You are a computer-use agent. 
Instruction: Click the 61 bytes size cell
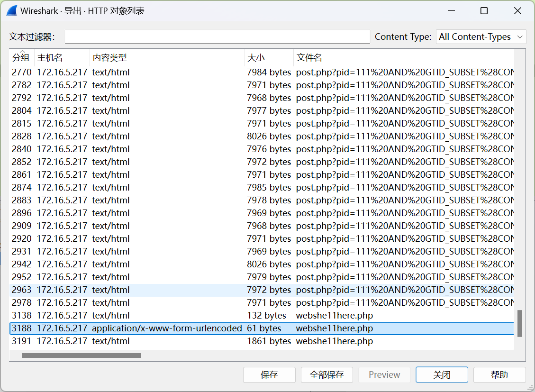(264, 328)
